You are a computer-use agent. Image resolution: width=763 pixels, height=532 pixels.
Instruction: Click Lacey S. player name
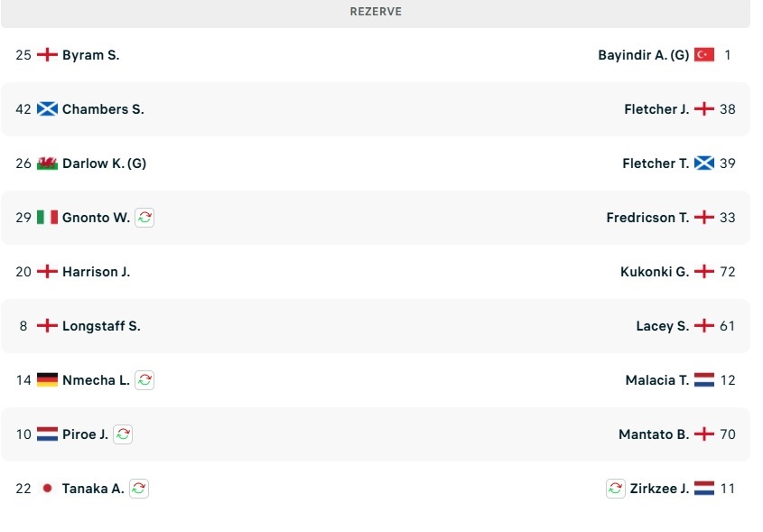(662, 326)
